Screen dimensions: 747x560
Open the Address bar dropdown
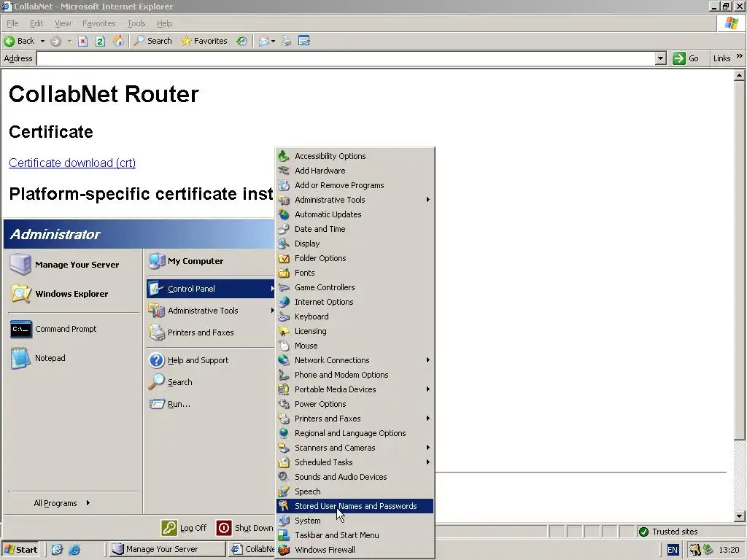(660, 58)
